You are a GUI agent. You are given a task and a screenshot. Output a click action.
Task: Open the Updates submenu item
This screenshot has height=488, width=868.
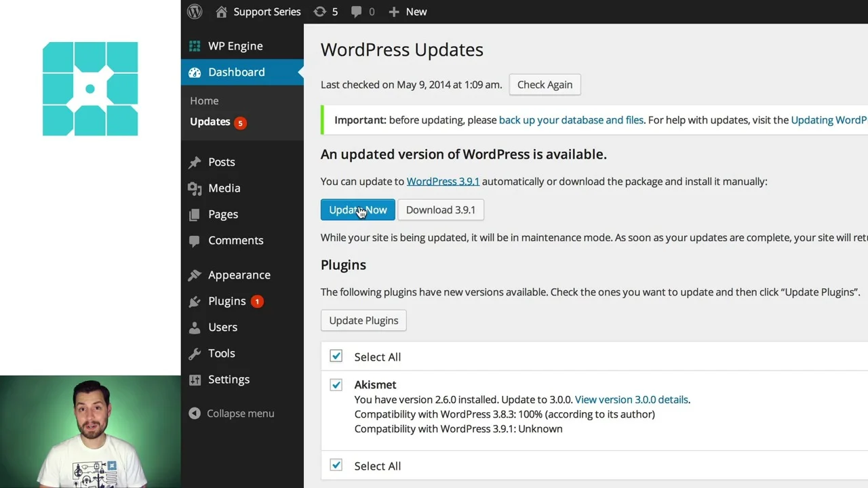(x=210, y=121)
